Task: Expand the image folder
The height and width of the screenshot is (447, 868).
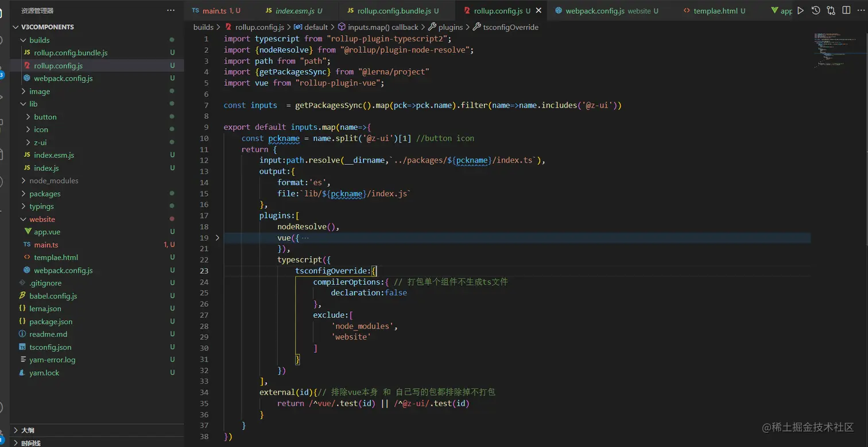Action: tap(24, 91)
